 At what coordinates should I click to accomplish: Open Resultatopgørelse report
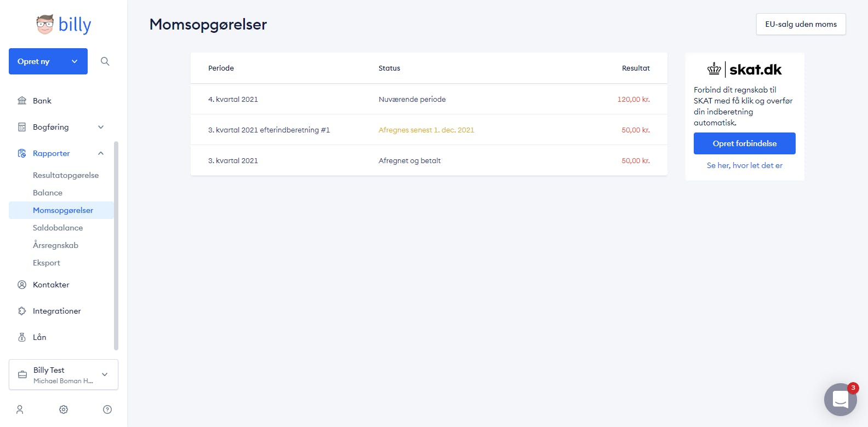coord(66,175)
